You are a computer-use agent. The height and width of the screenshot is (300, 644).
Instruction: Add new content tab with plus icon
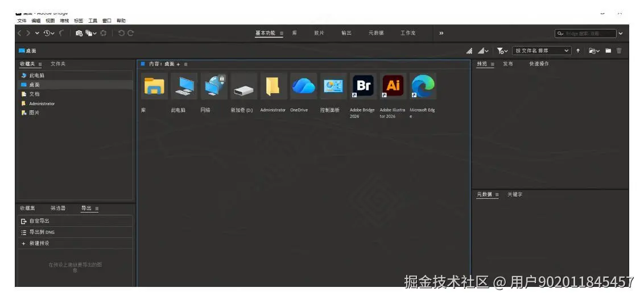coord(178,64)
